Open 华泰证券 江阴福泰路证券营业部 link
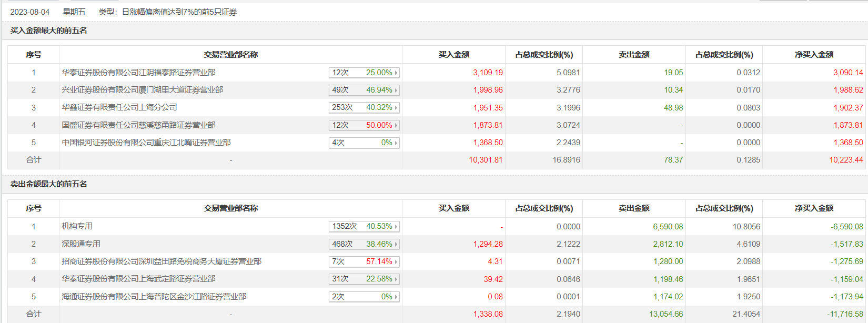The width and height of the screenshot is (868, 323). point(138,73)
